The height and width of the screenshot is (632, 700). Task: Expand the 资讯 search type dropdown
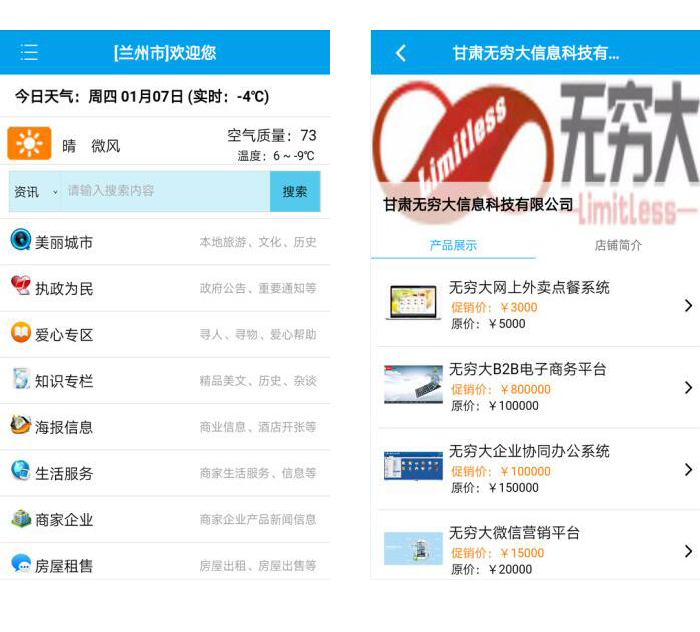click(x=35, y=192)
